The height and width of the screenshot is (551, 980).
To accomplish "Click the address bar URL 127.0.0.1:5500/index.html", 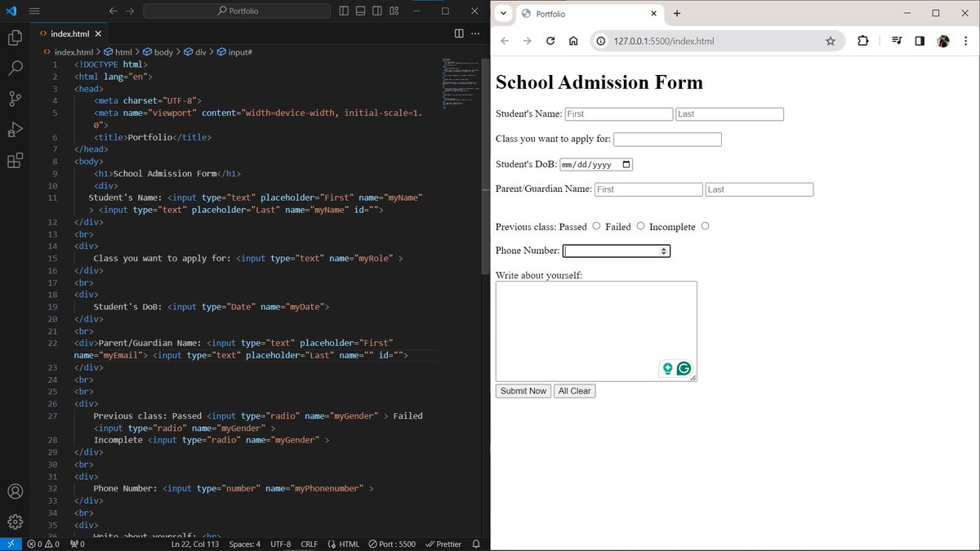I will coord(664,41).
